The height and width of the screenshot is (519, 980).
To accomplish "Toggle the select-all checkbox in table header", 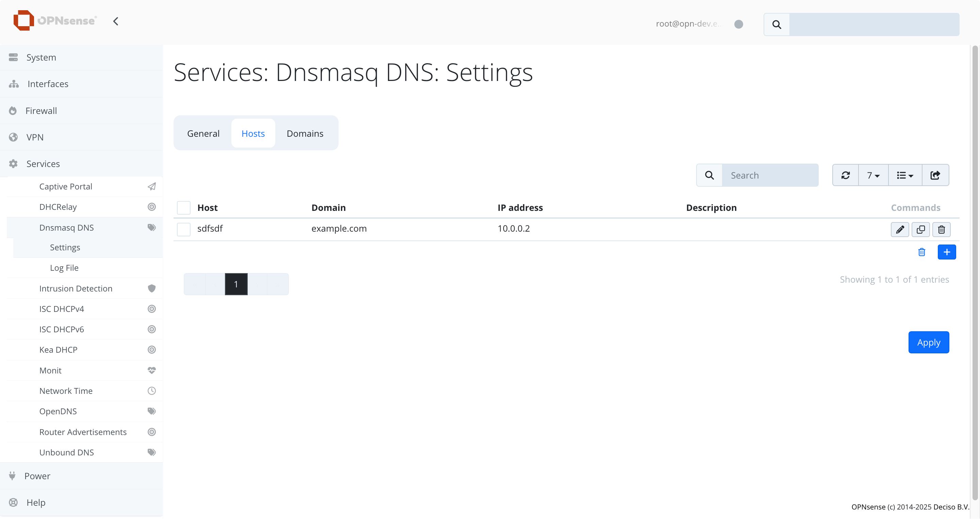I will click(184, 208).
